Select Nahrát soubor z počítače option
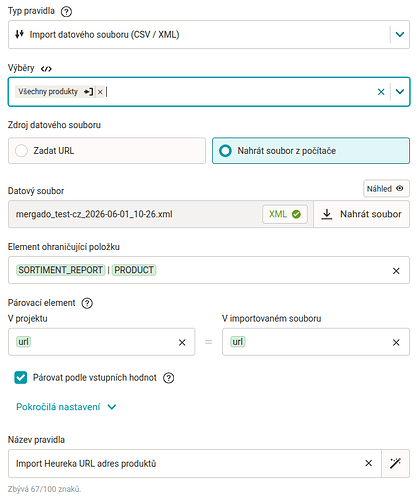Screen dimensions: 420x500 coord(311,151)
